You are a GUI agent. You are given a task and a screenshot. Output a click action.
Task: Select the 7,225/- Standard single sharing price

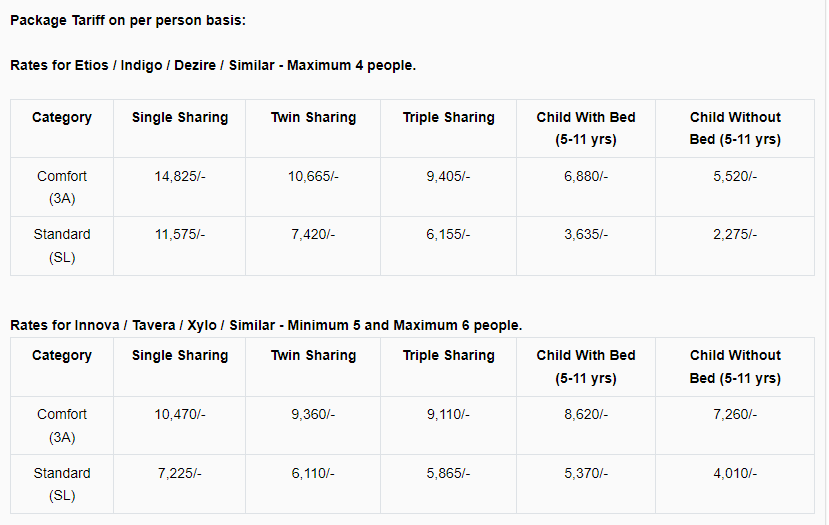pyautogui.click(x=180, y=473)
